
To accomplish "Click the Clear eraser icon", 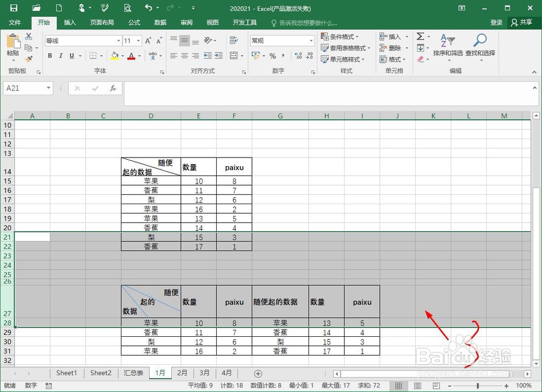I will (x=421, y=60).
